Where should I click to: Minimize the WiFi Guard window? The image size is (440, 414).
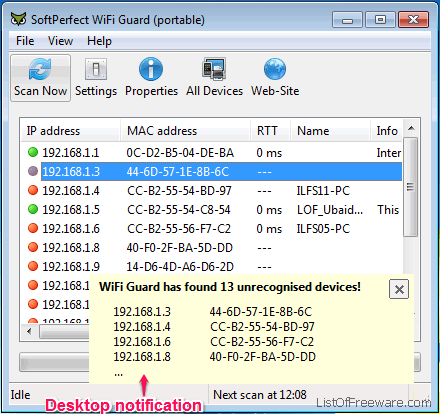[347, 20]
